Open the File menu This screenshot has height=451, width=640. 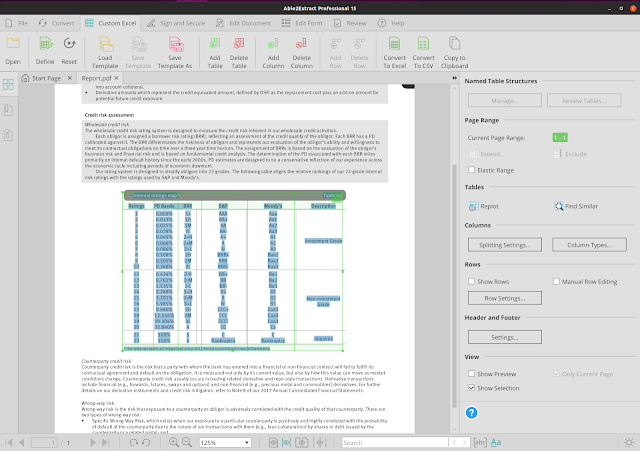click(x=17, y=23)
